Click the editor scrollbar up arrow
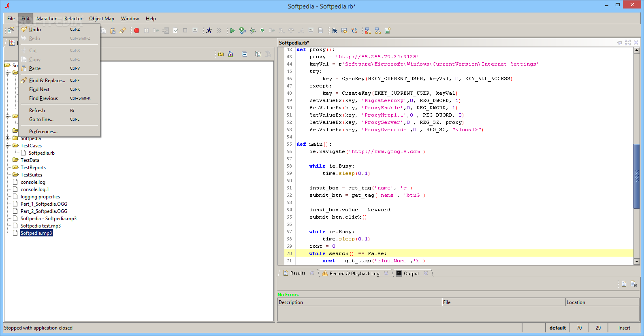644x336 pixels. 637,51
